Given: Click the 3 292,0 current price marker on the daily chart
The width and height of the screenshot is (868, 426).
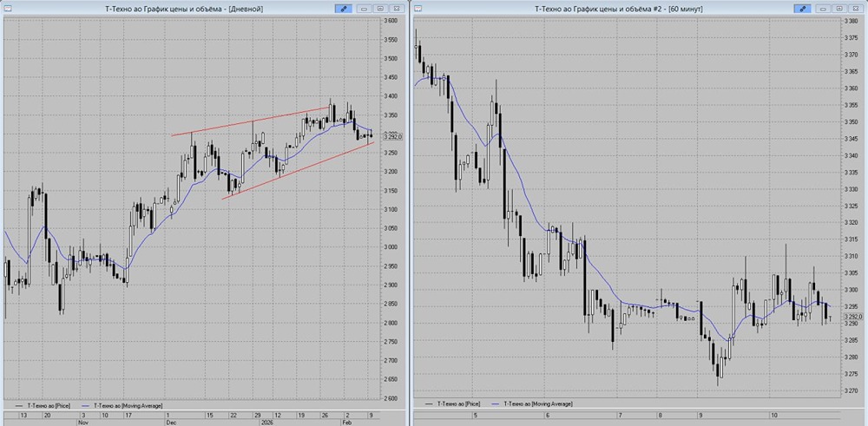Looking at the screenshot, I should (392, 137).
